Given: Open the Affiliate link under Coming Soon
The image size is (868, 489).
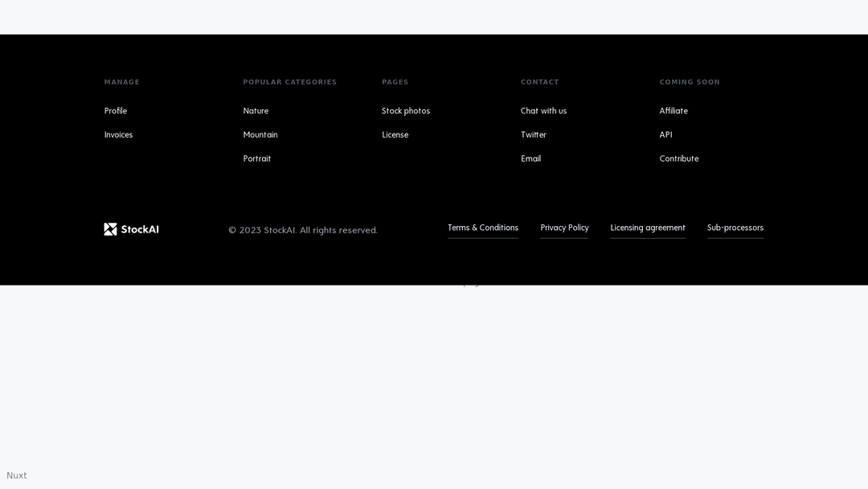Looking at the screenshot, I should point(674,111).
